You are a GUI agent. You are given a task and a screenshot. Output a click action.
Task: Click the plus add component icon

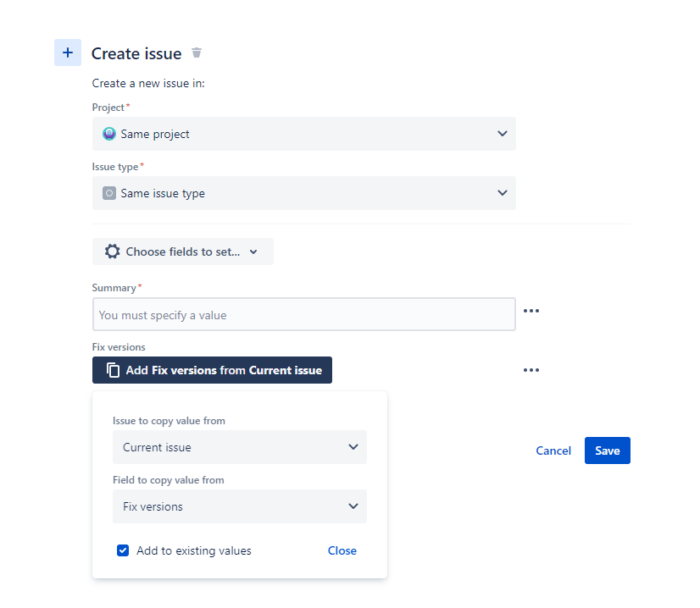pyautogui.click(x=68, y=53)
